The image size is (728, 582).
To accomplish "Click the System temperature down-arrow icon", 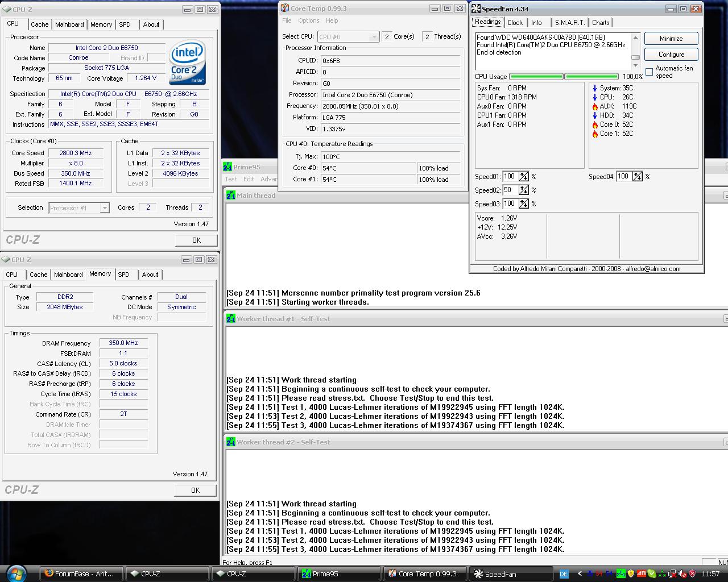I will point(595,88).
